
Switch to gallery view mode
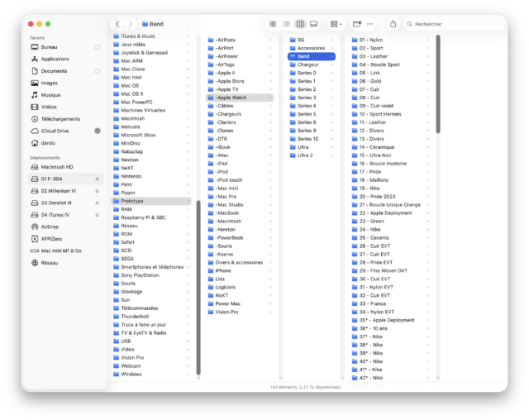pyautogui.click(x=313, y=24)
